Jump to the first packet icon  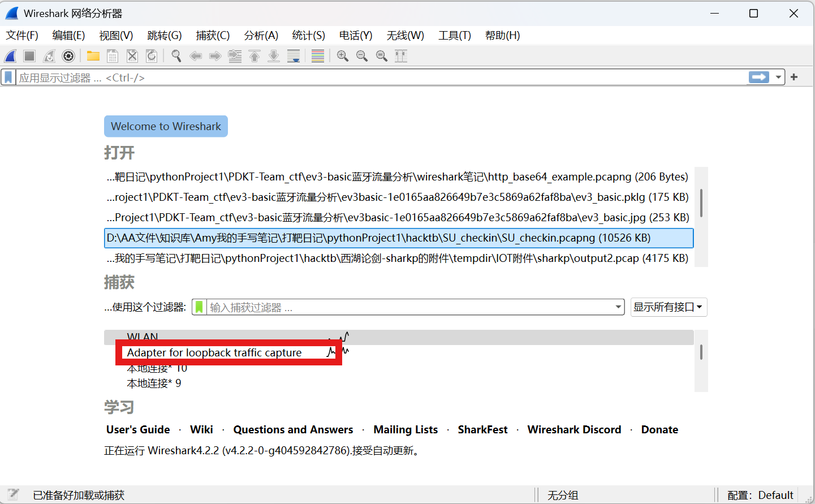tap(255, 56)
